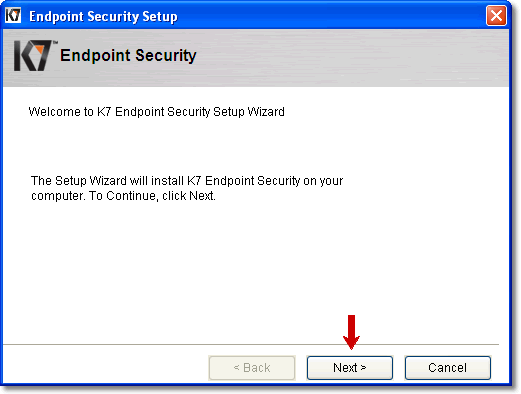The width and height of the screenshot is (521, 394).
Task: Click the horizontal separator line above the buttons
Action: tap(251, 344)
